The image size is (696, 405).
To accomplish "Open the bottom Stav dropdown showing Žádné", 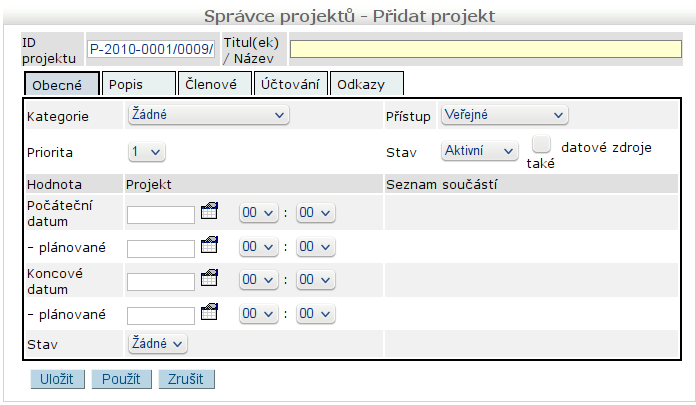I will 157,343.
